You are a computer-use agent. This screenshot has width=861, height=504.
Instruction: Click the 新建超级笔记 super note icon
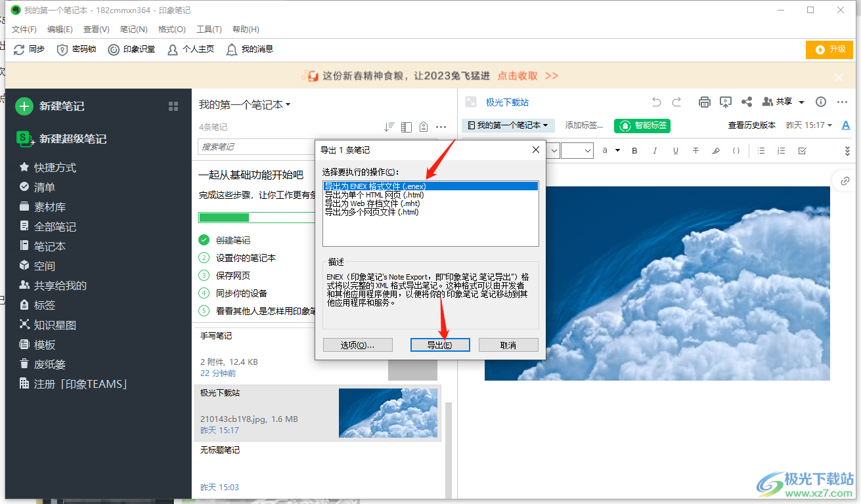tap(25, 138)
